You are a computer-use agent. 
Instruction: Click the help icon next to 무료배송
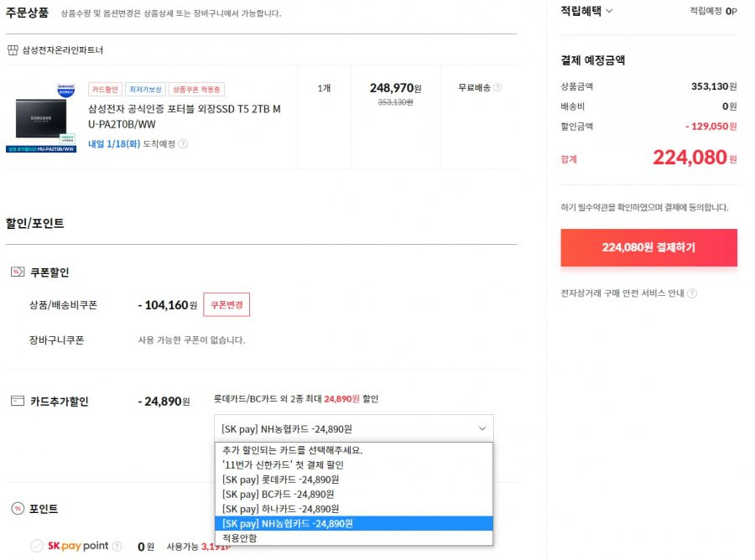(x=497, y=87)
